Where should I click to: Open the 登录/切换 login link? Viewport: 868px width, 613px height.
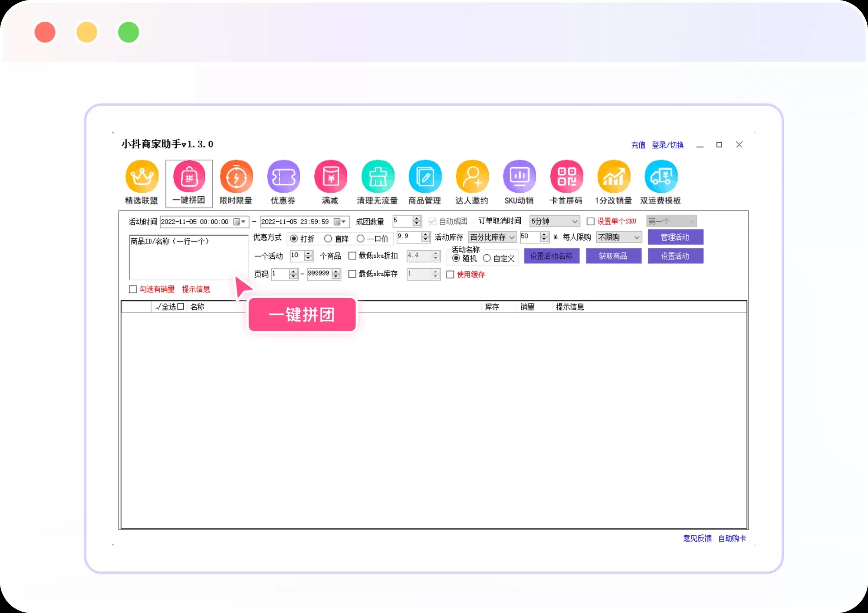coord(668,145)
